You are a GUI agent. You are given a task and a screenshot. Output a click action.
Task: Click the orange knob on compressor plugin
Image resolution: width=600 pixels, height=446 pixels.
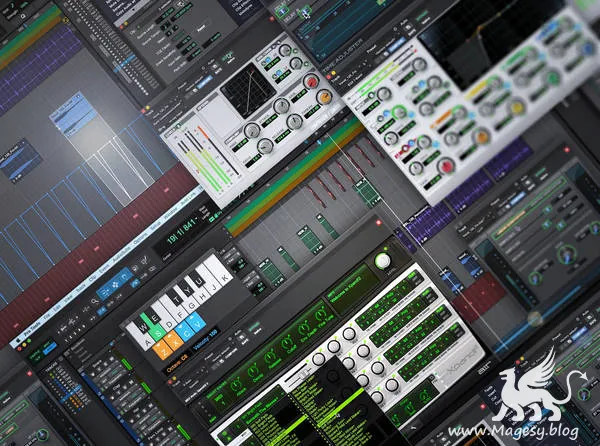[324, 97]
